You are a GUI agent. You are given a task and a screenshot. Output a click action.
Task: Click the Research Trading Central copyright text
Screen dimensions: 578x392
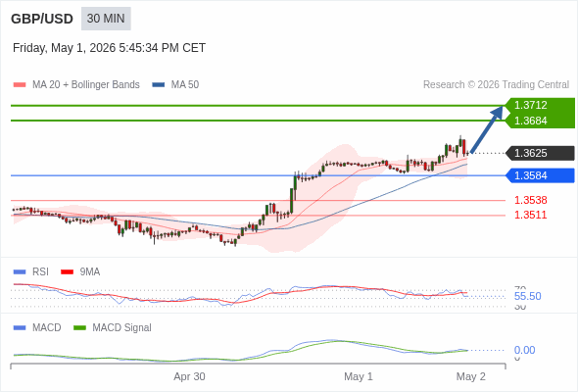pyautogui.click(x=496, y=85)
